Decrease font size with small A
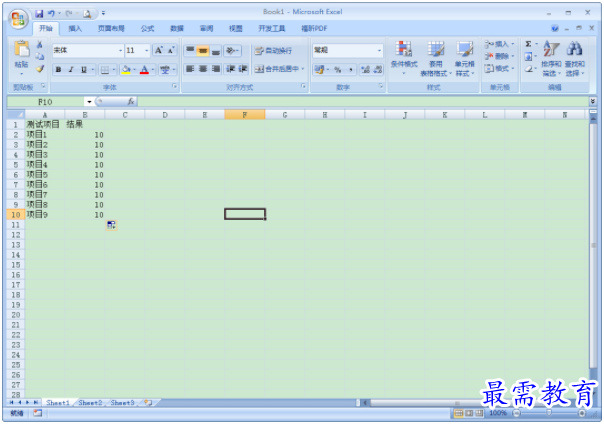 [x=171, y=50]
